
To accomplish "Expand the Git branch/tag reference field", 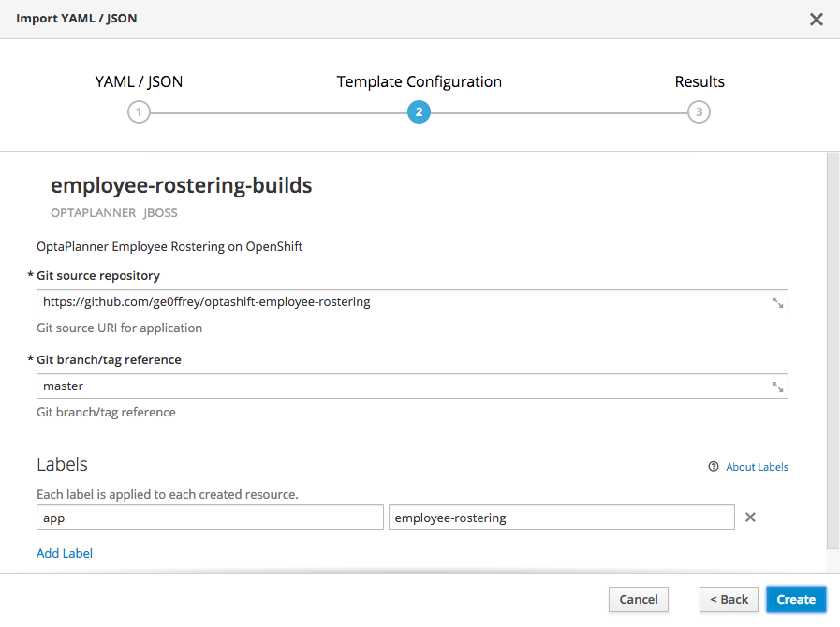I will point(777,386).
